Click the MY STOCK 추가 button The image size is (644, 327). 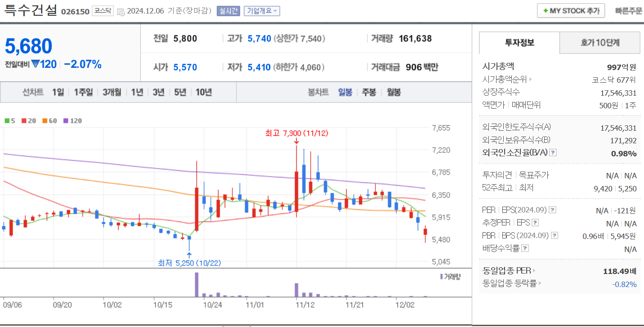click(571, 10)
